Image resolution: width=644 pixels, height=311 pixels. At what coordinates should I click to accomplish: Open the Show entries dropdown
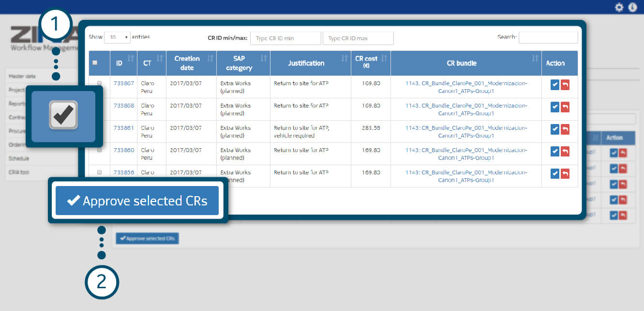(x=117, y=37)
